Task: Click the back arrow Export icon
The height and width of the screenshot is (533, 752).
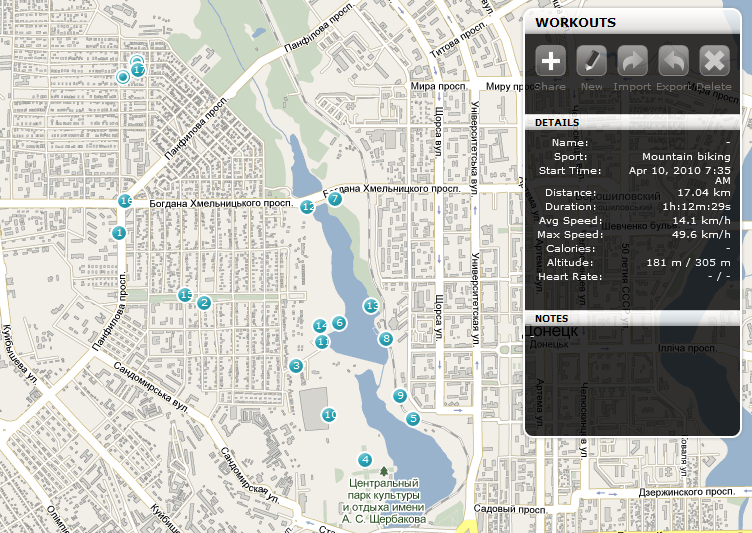Action: pyautogui.click(x=673, y=61)
